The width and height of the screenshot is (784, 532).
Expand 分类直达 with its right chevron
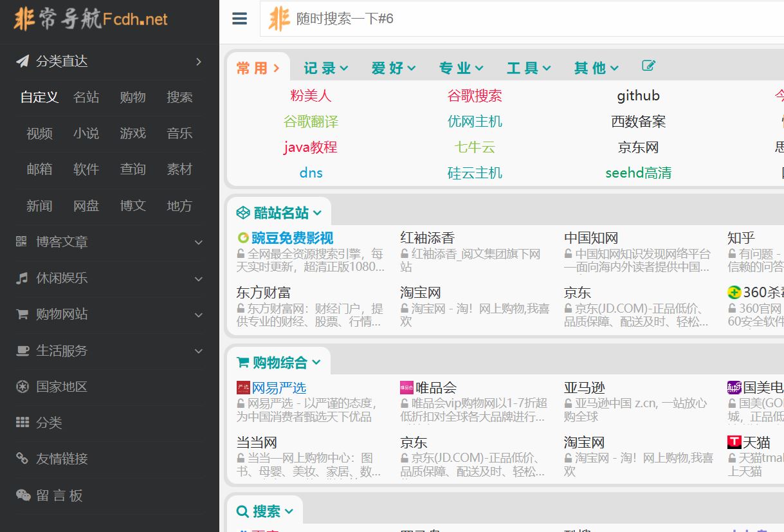pos(199,62)
